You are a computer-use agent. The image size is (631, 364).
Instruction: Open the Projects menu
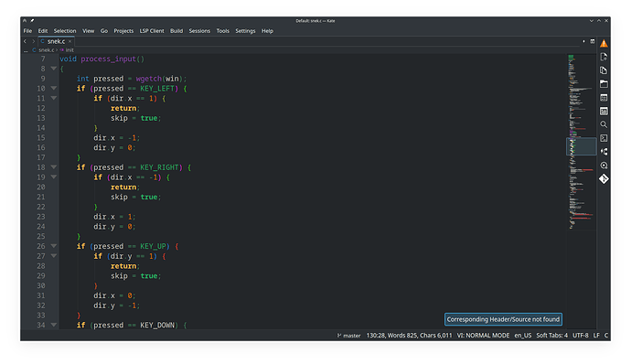123,30
